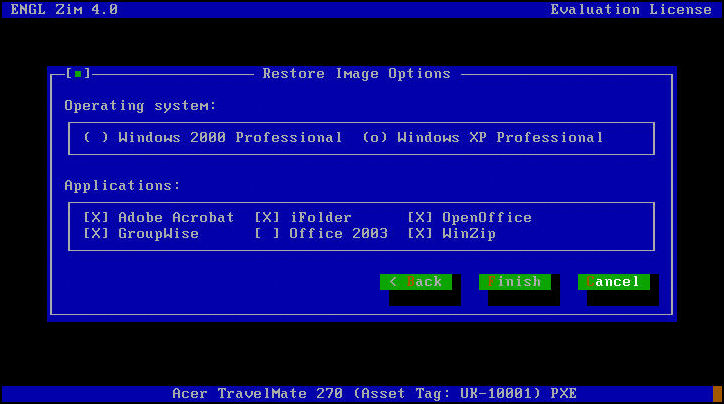Enable the Office 2003 checkbox
The height and width of the screenshot is (404, 724).
(x=267, y=234)
